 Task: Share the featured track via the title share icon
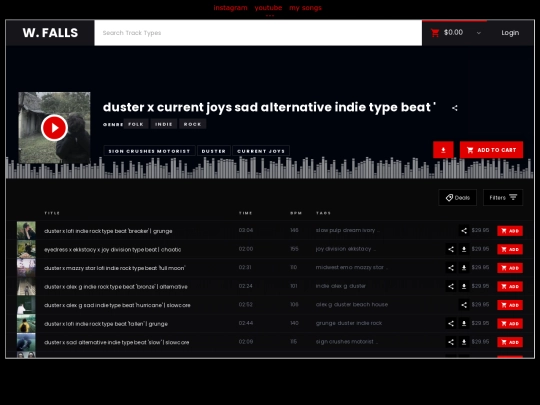pos(455,108)
